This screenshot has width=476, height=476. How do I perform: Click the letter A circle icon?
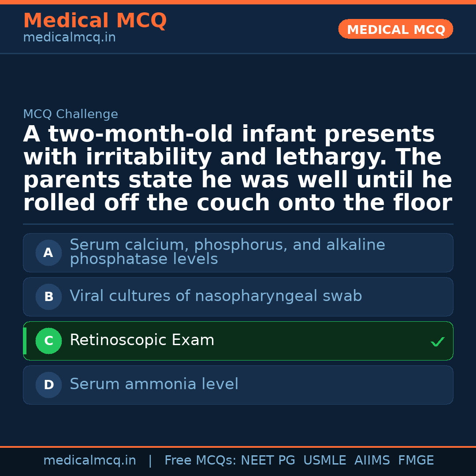click(48, 253)
